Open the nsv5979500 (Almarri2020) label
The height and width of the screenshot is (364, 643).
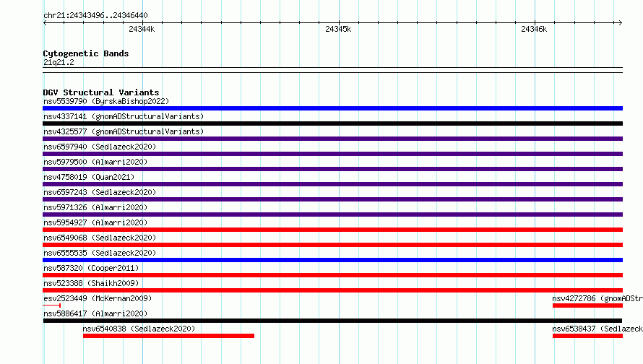pos(95,162)
